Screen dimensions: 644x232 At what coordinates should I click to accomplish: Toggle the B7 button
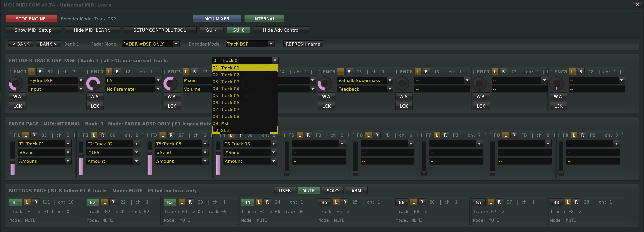pyautogui.click(x=479, y=202)
